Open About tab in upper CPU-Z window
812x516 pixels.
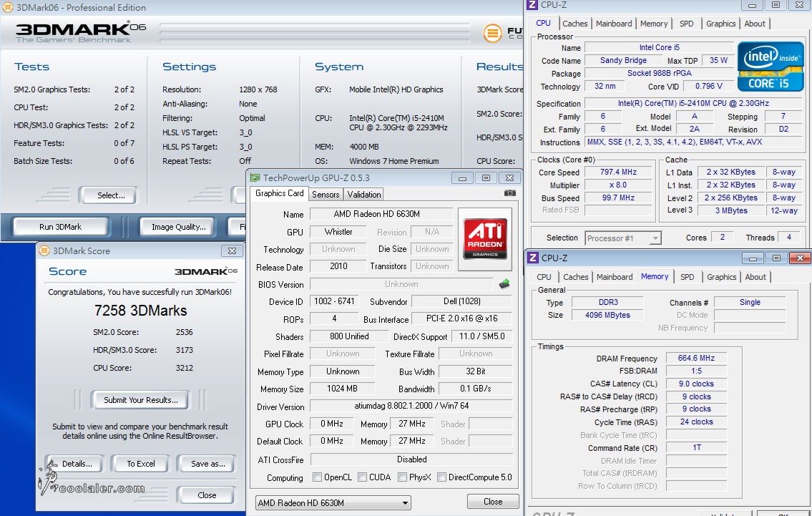[x=755, y=24]
